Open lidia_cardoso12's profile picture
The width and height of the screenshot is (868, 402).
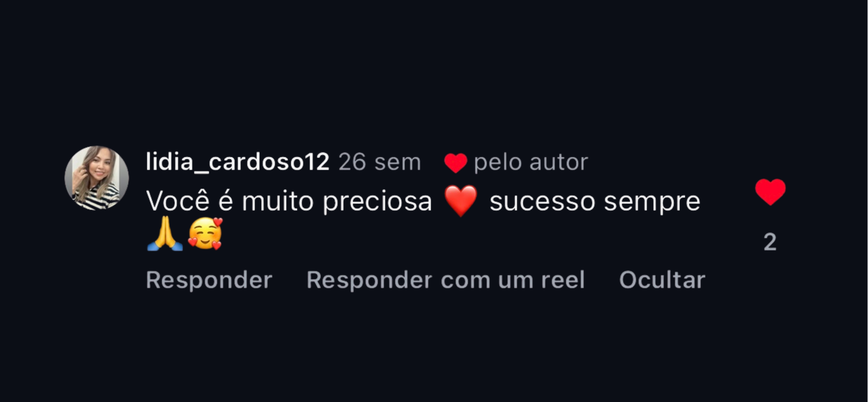(97, 178)
